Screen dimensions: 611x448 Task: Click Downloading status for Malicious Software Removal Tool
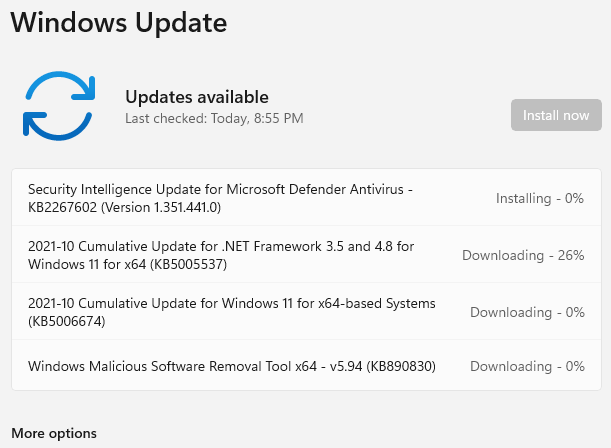526,366
